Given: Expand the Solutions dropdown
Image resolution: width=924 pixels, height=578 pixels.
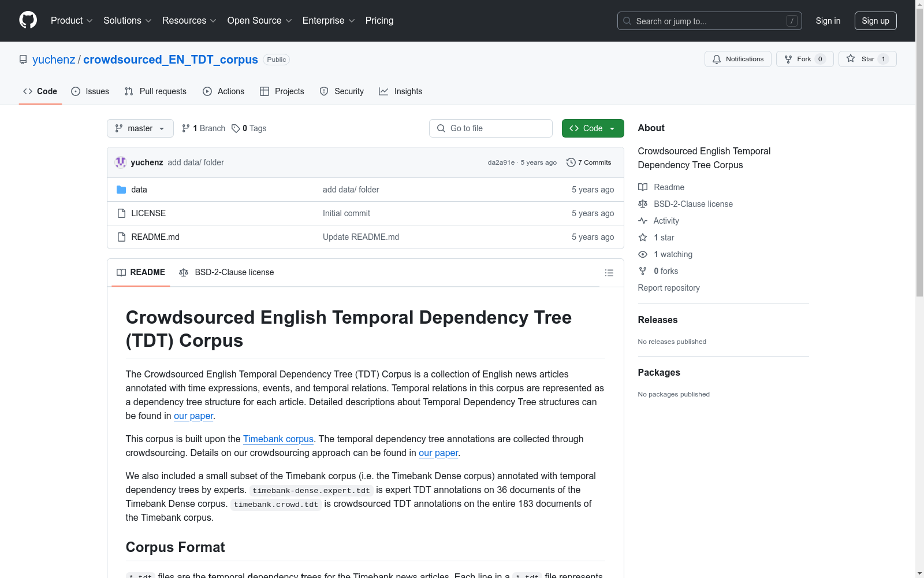Looking at the screenshot, I should coord(128,21).
